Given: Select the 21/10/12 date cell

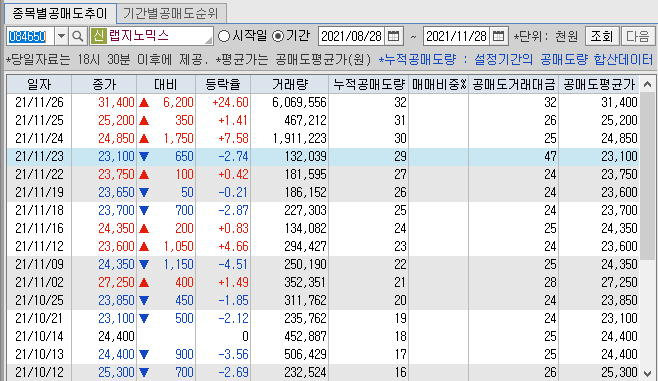Looking at the screenshot, I should [x=39, y=373].
